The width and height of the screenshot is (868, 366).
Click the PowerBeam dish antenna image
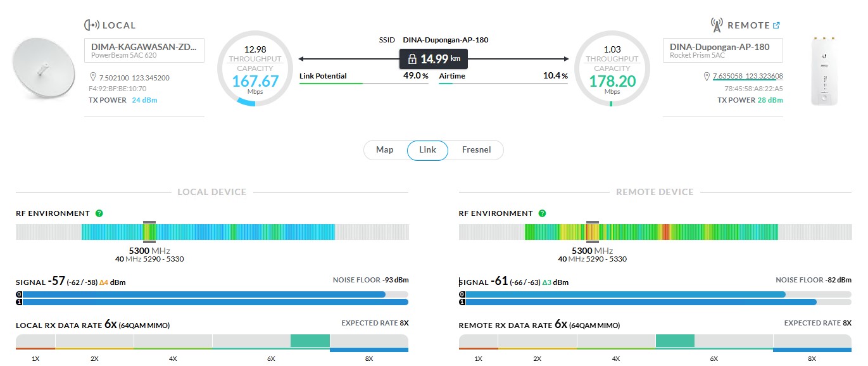click(42, 68)
